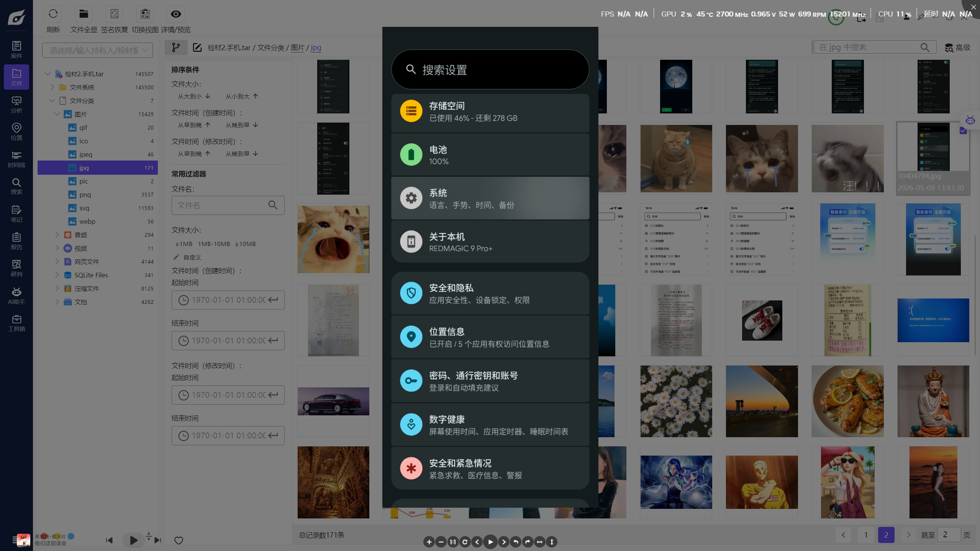Expand the 压缩文件 tree node

(x=57, y=288)
